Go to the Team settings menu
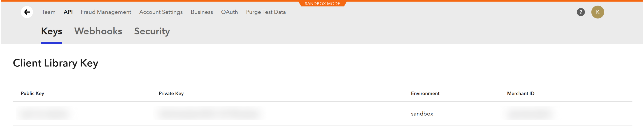The width and height of the screenshot is (644, 133). [x=49, y=12]
